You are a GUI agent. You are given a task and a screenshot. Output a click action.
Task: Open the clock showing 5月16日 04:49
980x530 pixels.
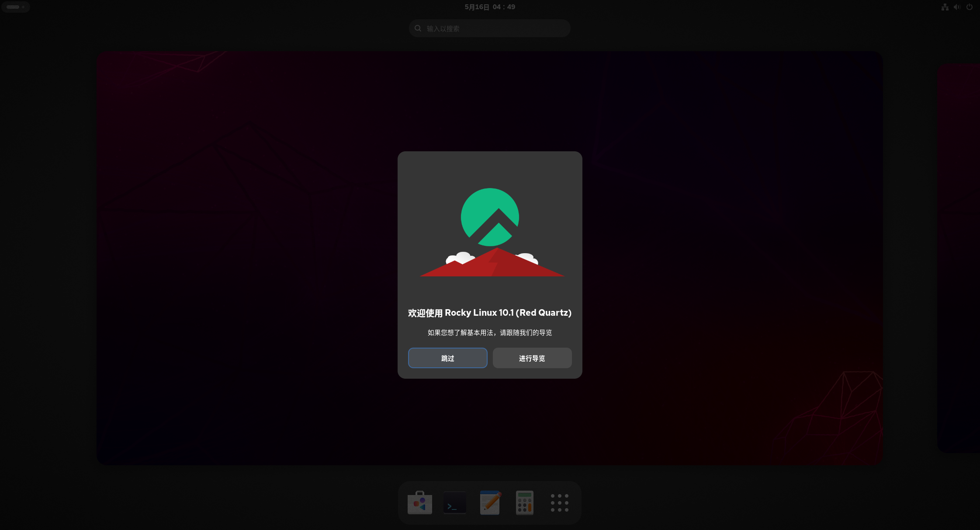pos(490,7)
